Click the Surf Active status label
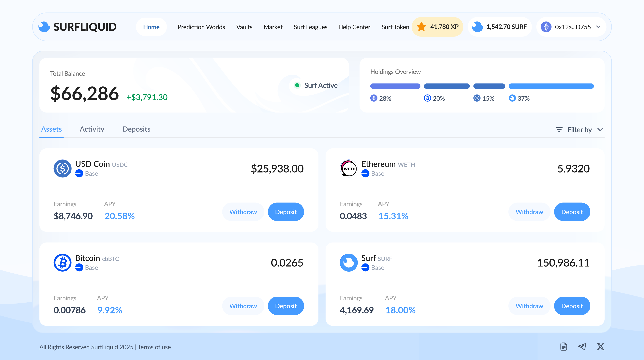This screenshot has height=360, width=644. [321, 85]
